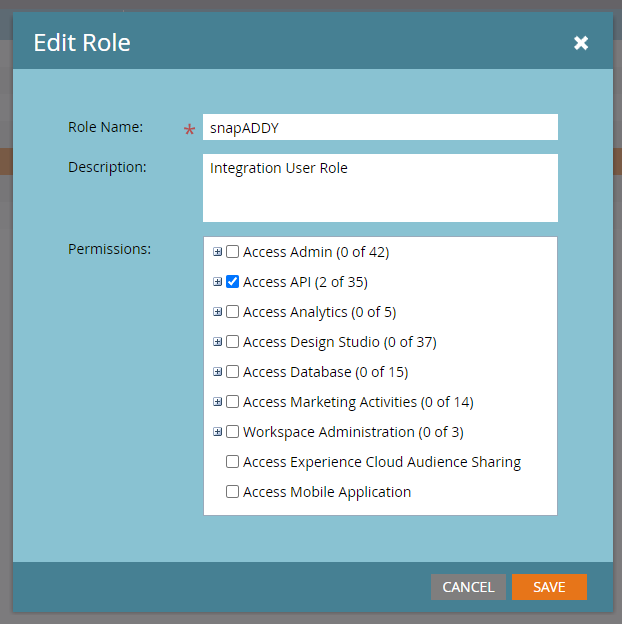Enable Access Marketing Activities checkbox
Image resolution: width=622 pixels, height=624 pixels.
click(232, 402)
